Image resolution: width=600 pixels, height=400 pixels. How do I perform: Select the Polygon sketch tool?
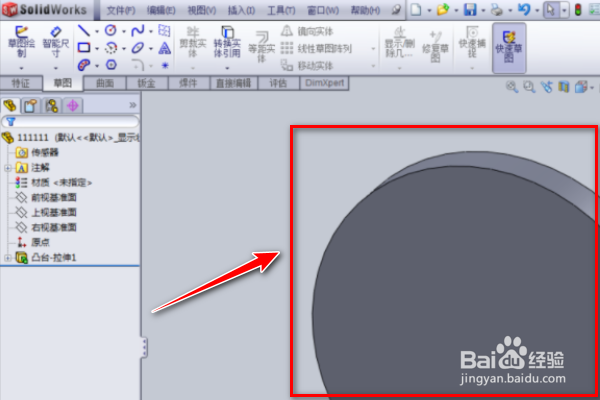click(x=111, y=65)
